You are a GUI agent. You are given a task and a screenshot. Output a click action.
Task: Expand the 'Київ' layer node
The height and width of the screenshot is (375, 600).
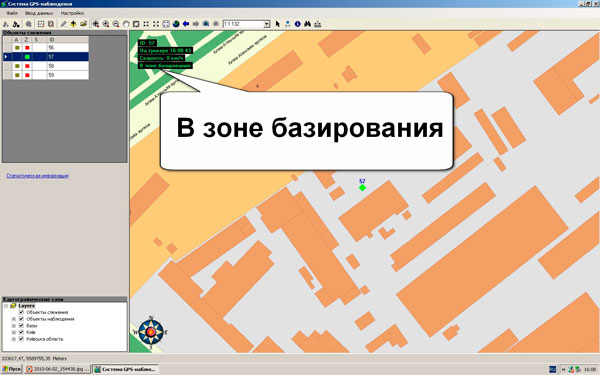pos(14,332)
